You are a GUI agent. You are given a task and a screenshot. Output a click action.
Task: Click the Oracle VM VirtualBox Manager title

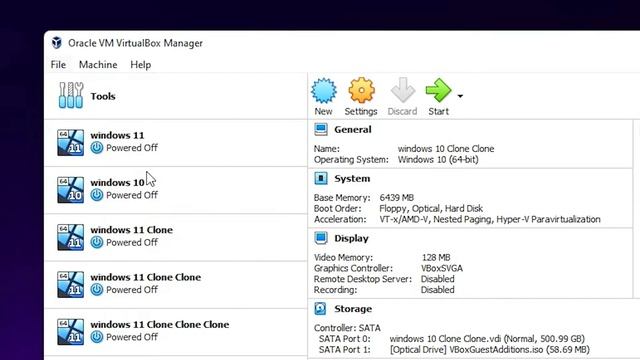135,43
